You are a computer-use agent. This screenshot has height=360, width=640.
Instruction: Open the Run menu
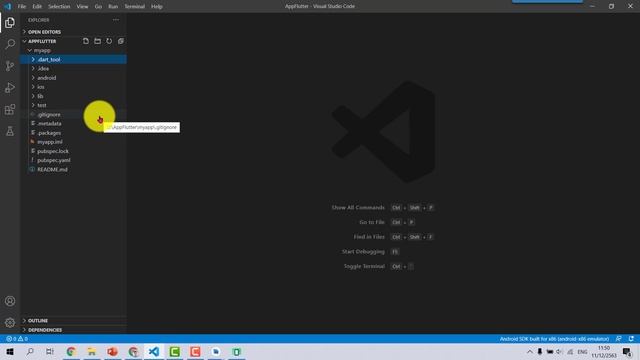tap(113, 7)
